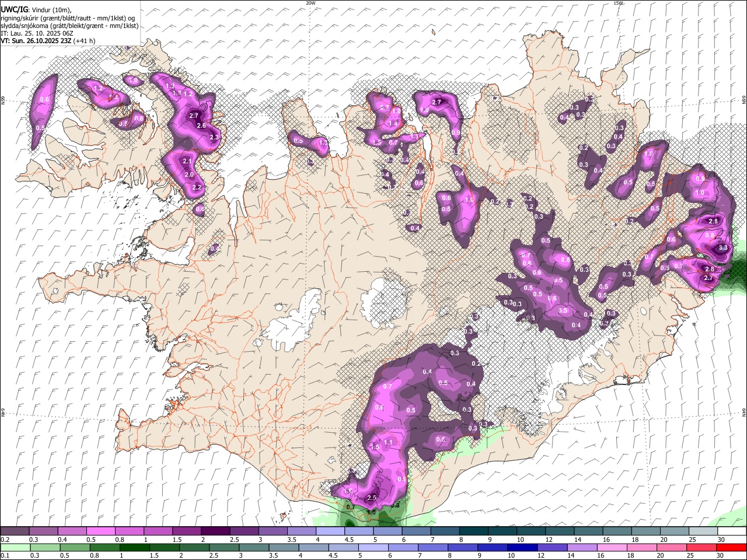Select the 0.8 swatch in the upper snow legend
Image resolution: width=747 pixels, height=560 pixels.
pos(129,531)
